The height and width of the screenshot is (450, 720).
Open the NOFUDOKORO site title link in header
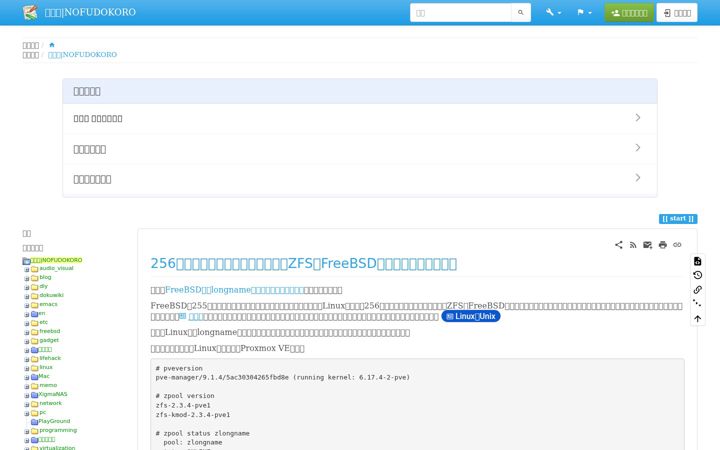(90, 12)
